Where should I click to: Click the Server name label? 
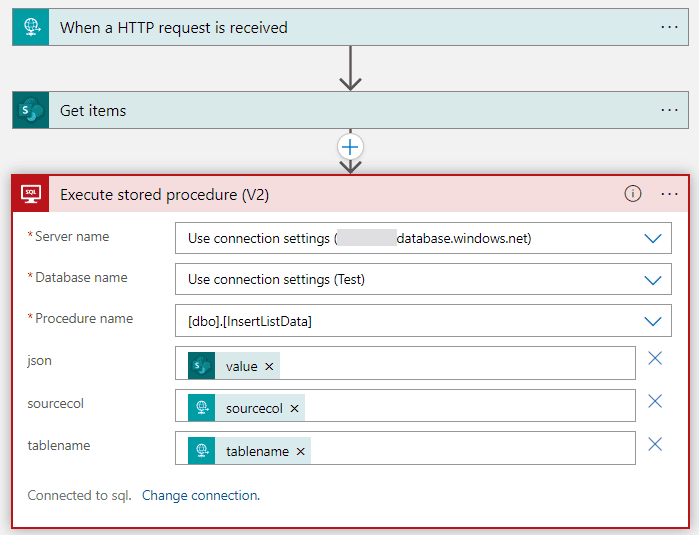coord(72,236)
